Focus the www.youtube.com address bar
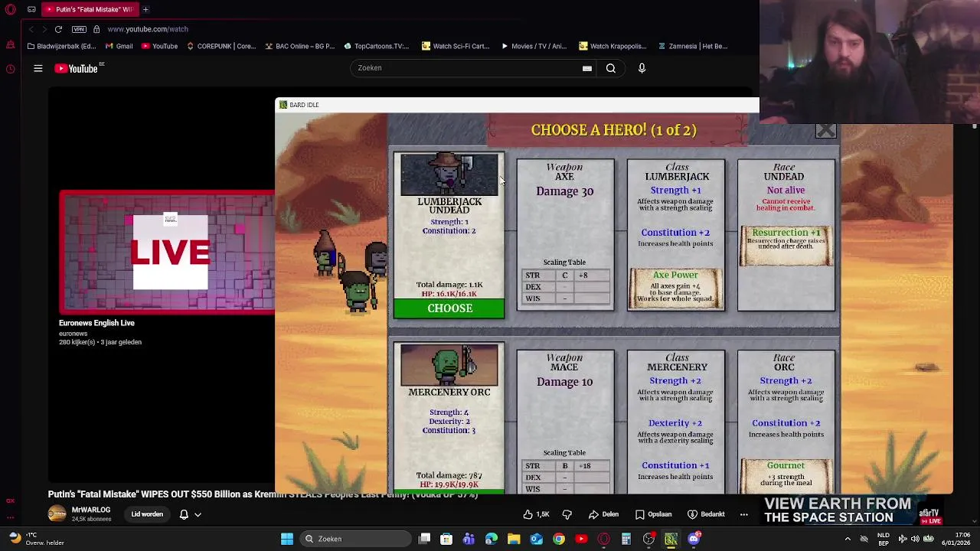This screenshot has width=980, height=551. (148, 29)
